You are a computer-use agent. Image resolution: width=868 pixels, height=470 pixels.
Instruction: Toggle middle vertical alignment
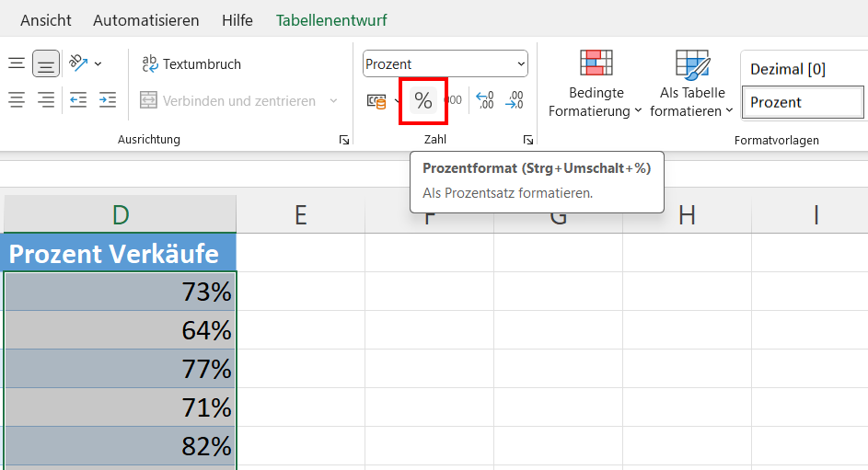[46, 63]
